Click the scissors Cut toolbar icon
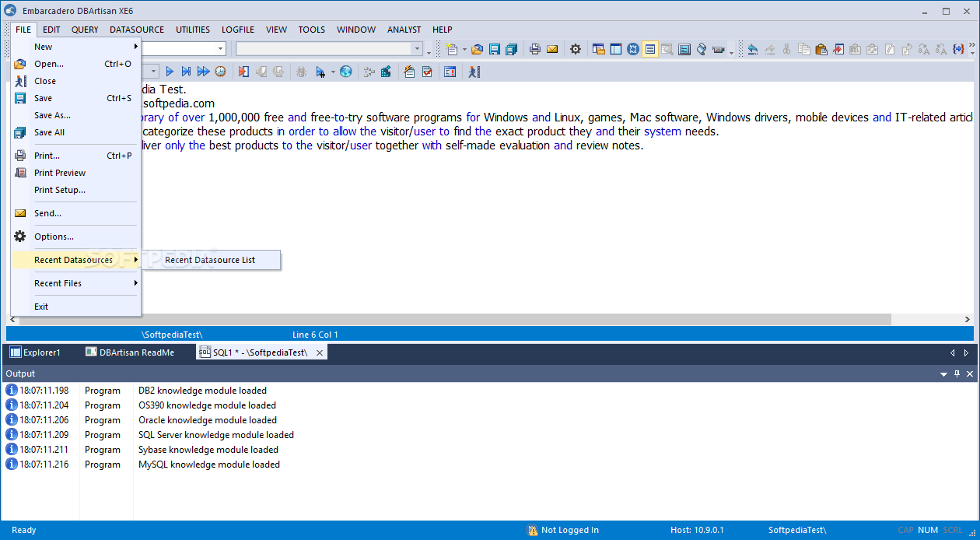 tap(786, 49)
